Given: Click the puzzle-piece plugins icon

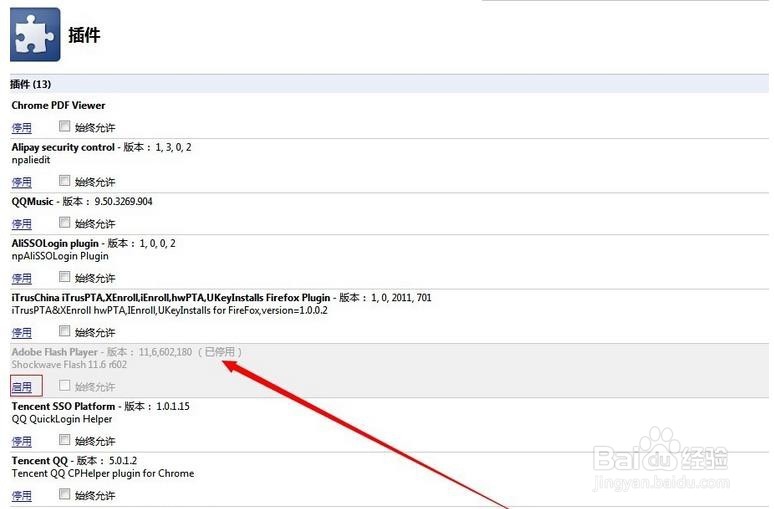Looking at the screenshot, I should click(35, 35).
